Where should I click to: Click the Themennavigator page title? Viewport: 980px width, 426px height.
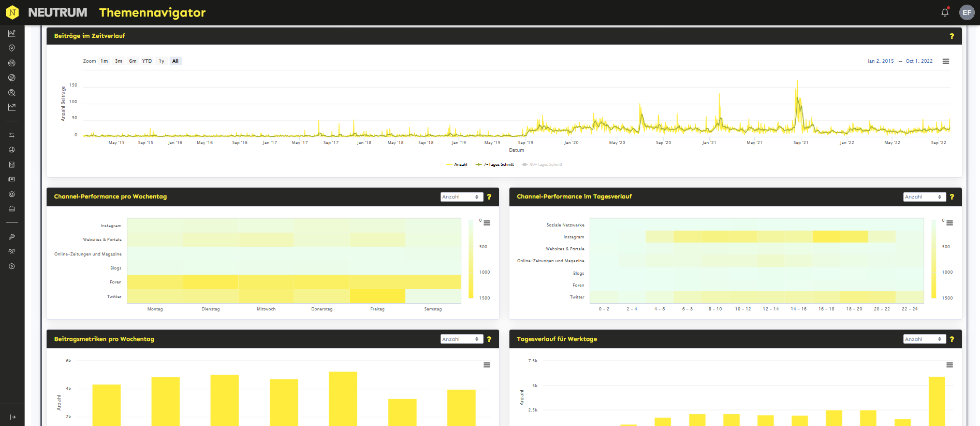152,12
